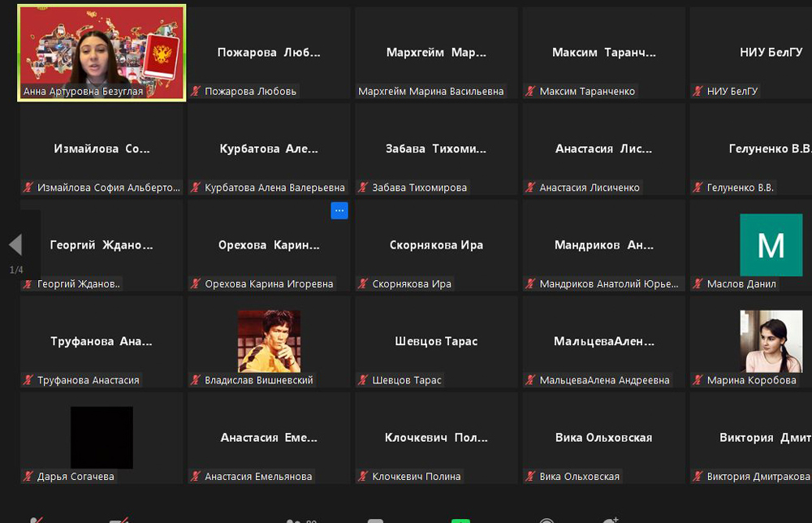Select Анна Артуровна Безуглая's active video tile

tap(101, 53)
